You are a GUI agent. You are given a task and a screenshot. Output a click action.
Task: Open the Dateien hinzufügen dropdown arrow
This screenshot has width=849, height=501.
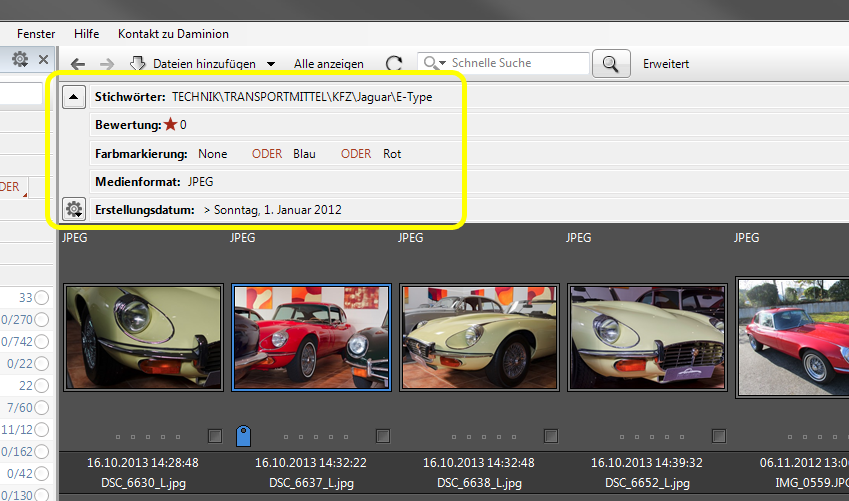[271, 64]
